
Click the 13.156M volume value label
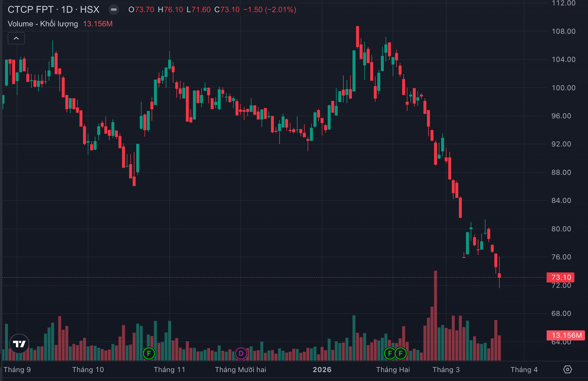pyautogui.click(x=566, y=335)
